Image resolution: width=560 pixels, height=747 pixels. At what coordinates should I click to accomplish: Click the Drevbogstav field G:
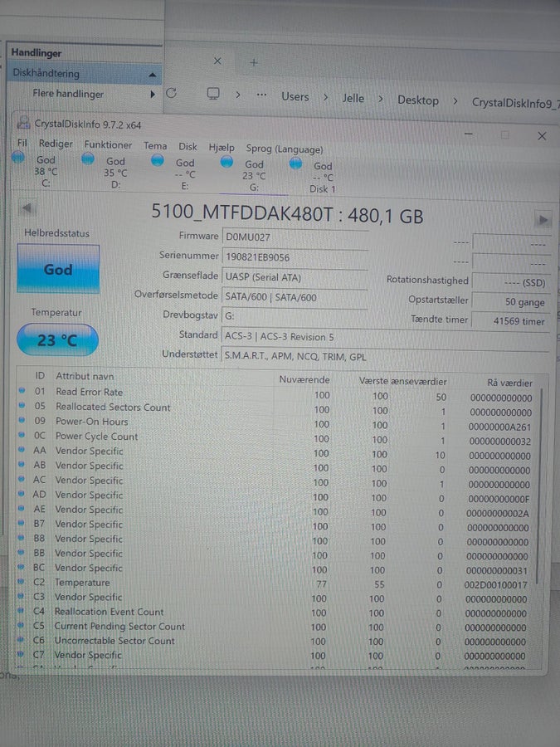(295, 316)
